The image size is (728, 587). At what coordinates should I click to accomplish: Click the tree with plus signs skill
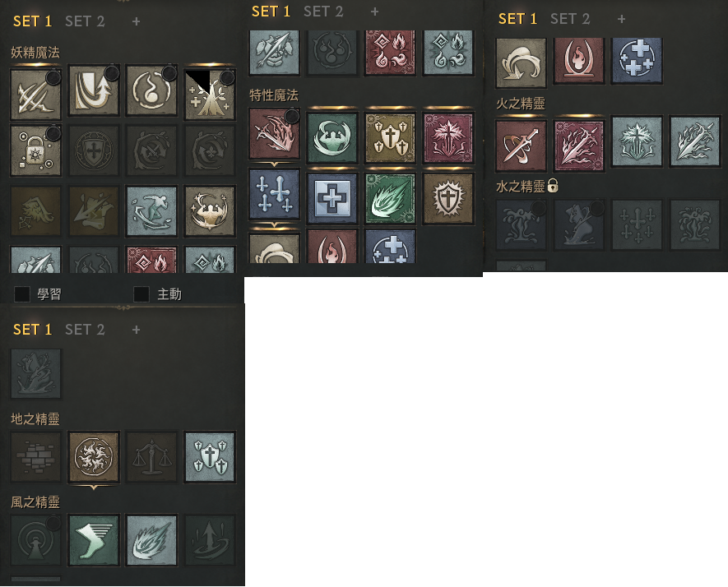pyautogui.click(x=210, y=95)
